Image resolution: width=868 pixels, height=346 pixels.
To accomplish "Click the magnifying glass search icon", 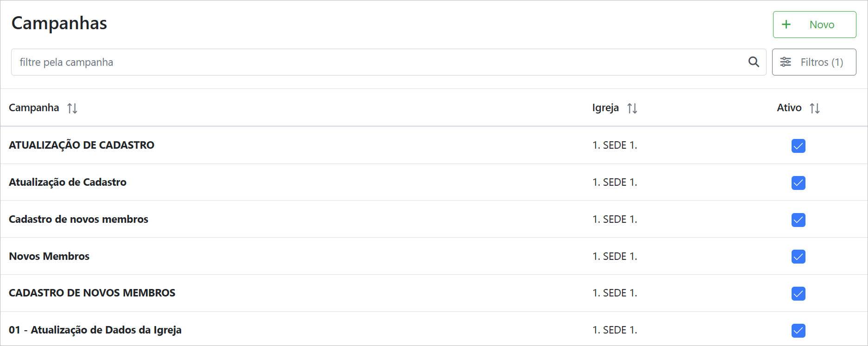I will point(754,62).
